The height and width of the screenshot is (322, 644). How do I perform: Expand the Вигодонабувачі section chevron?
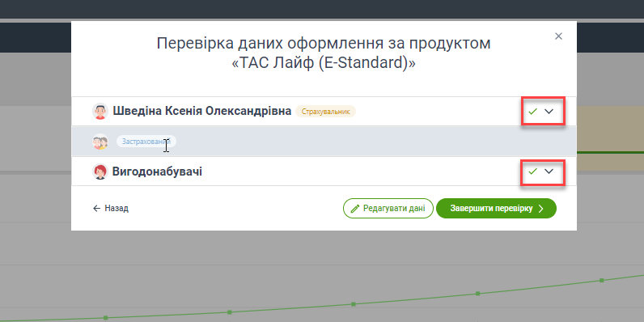(x=549, y=172)
